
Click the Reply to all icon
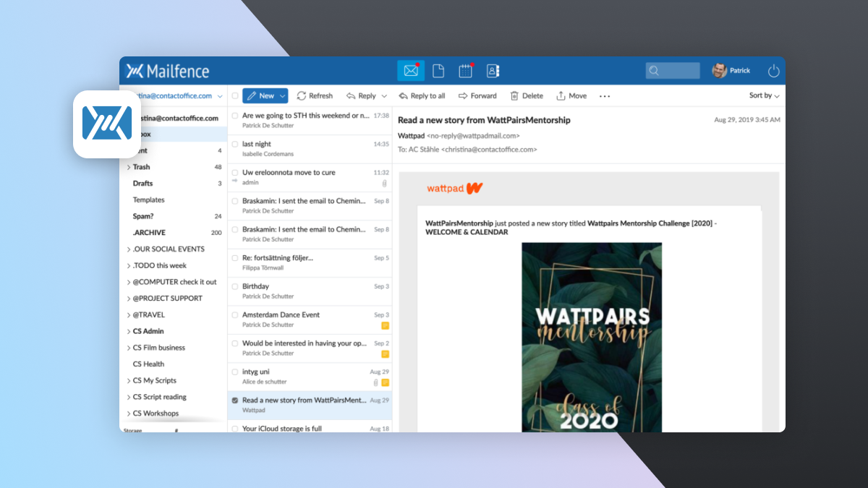pos(403,95)
